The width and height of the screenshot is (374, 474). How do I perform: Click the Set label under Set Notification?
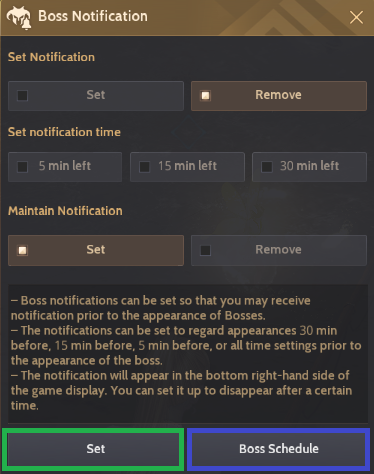(96, 95)
